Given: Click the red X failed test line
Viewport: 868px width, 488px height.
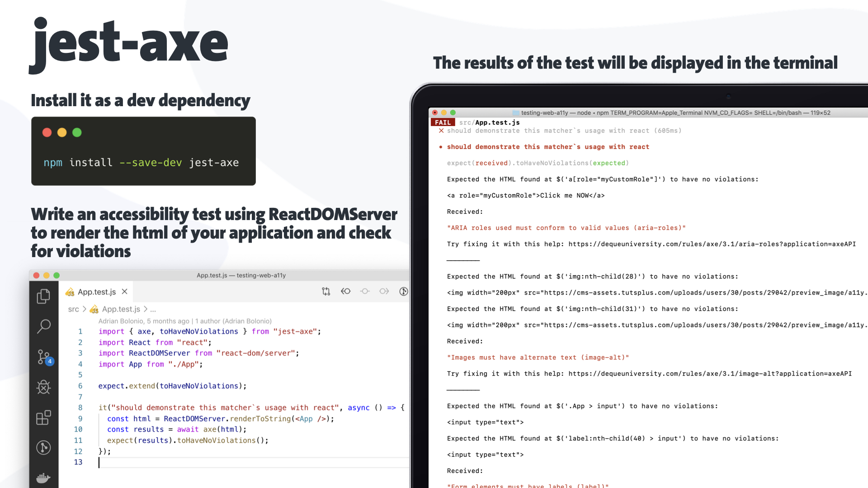Looking at the screenshot, I should coord(560,131).
